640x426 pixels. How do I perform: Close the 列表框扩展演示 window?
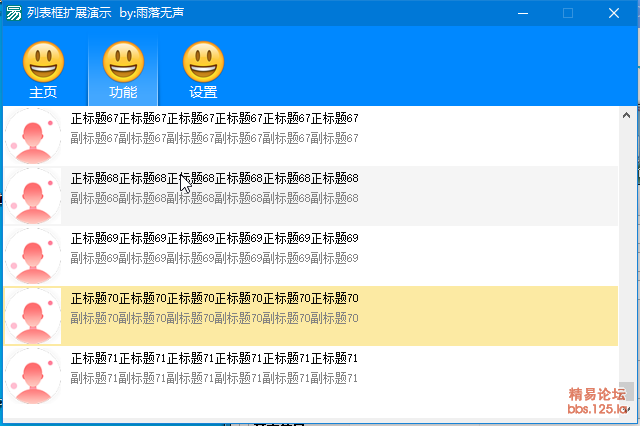[x=614, y=13]
